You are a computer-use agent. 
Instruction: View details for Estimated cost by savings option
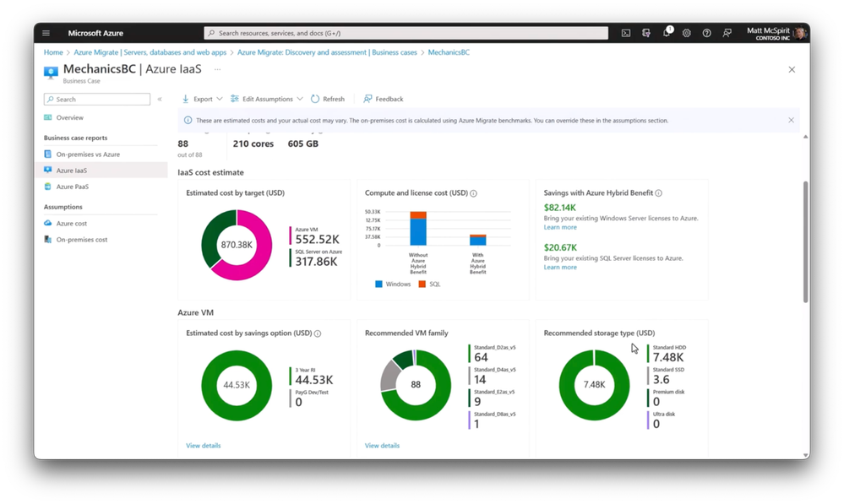[x=204, y=446]
